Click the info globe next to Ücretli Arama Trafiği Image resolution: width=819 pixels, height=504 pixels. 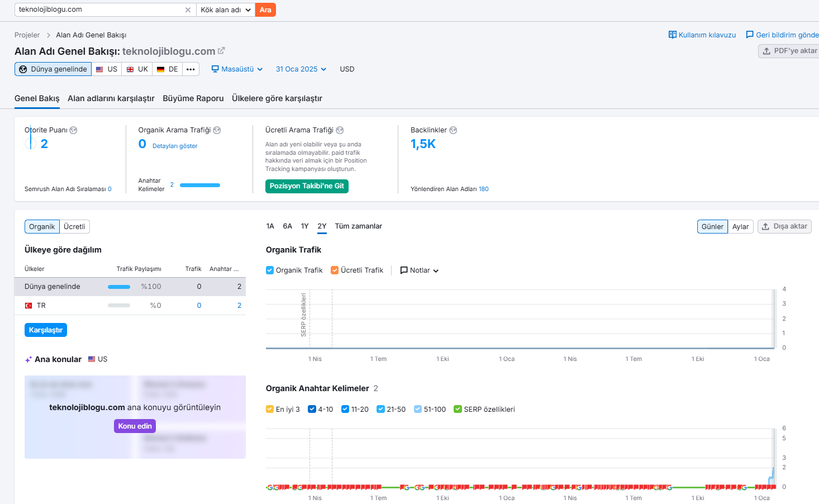(340, 130)
